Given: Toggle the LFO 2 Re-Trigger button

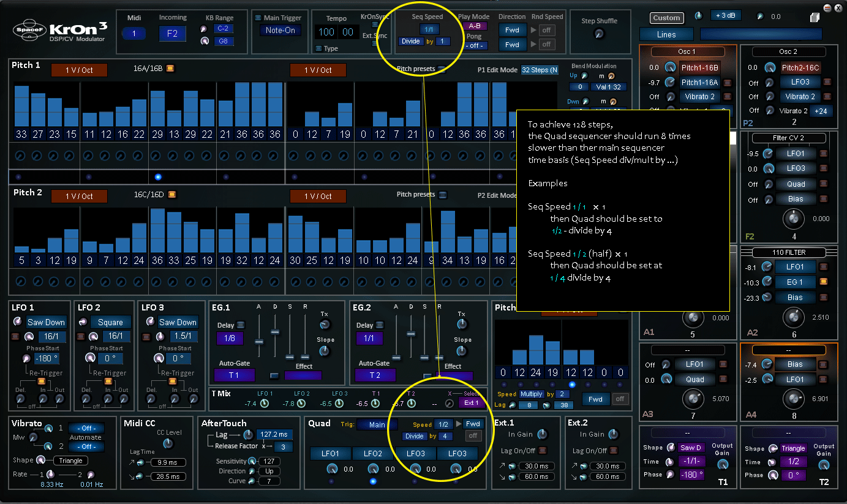Looking at the screenshot, I should (x=108, y=381).
